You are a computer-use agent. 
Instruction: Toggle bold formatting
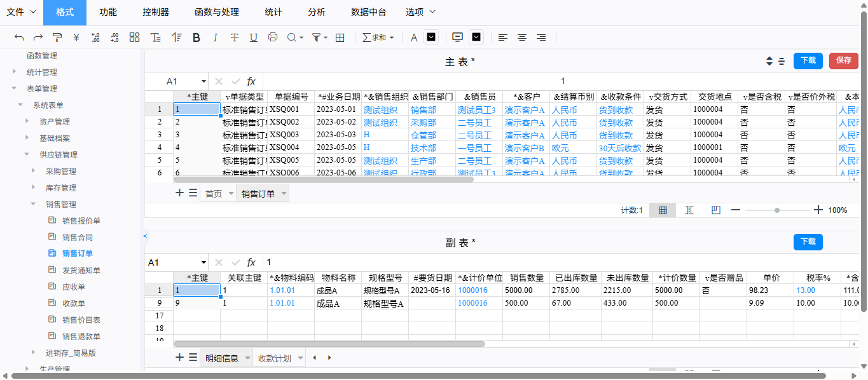coord(196,37)
